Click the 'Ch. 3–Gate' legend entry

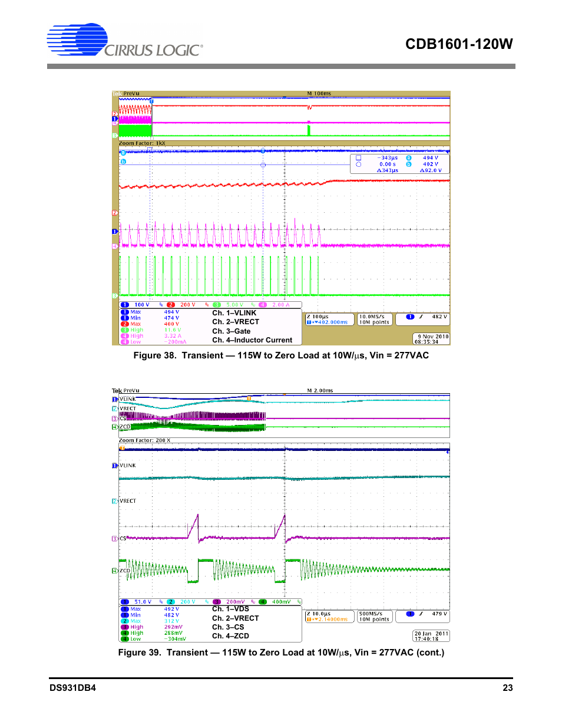[231, 331]
